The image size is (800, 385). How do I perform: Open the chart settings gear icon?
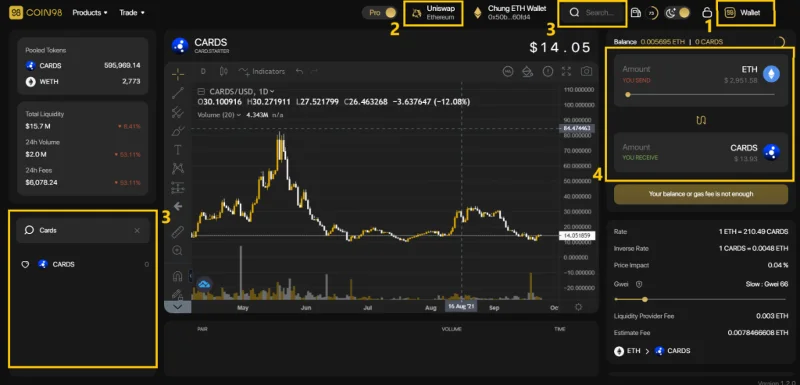pos(578,307)
